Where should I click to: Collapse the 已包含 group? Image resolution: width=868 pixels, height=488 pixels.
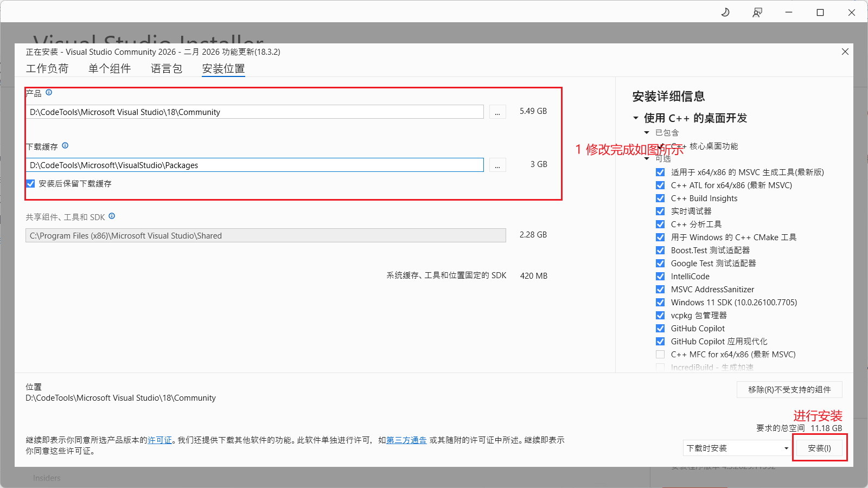click(x=647, y=133)
